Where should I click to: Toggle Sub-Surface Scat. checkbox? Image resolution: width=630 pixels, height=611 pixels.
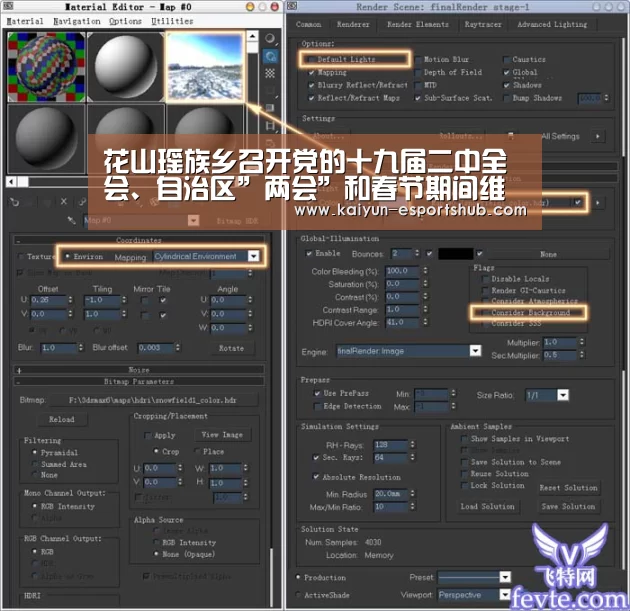pos(418,98)
